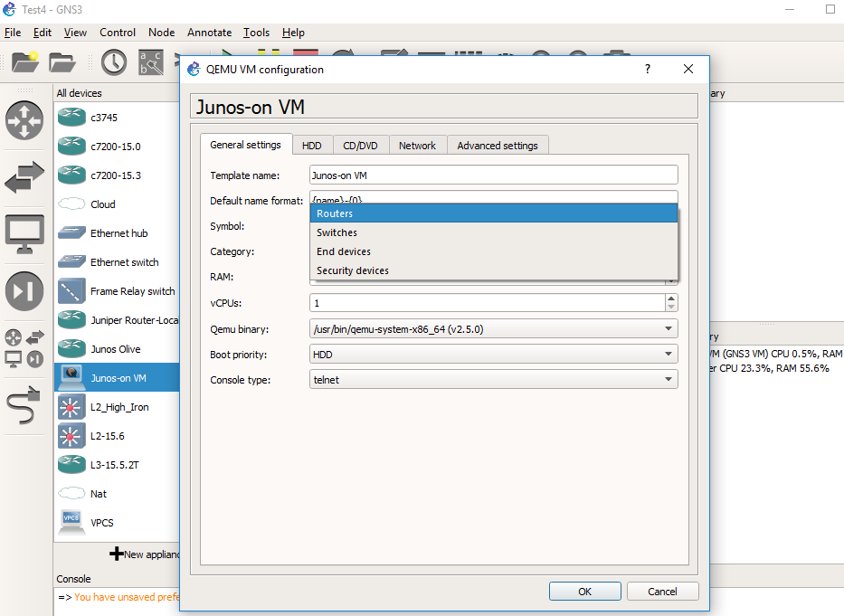Switch to the CD/DVD tab
Viewport: 844px width, 616px height.
[360, 146]
